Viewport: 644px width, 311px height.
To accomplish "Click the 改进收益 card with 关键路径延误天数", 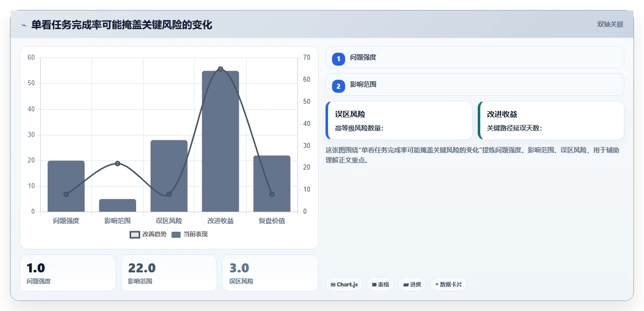I will (551, 120).
